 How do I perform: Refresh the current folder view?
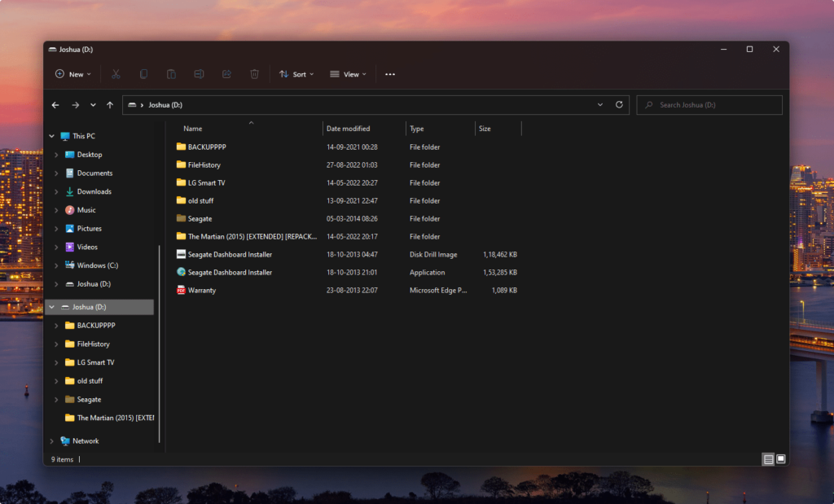click(619, 105)
